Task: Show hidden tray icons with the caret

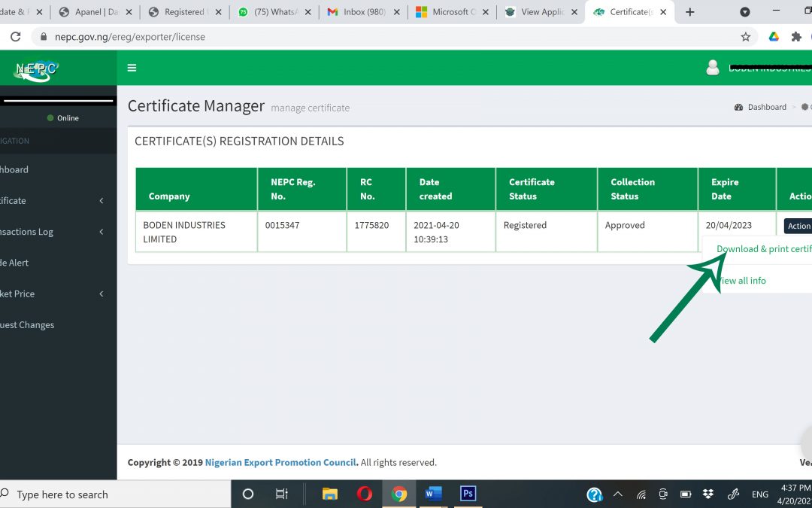Action: click(x=617, y=494)
